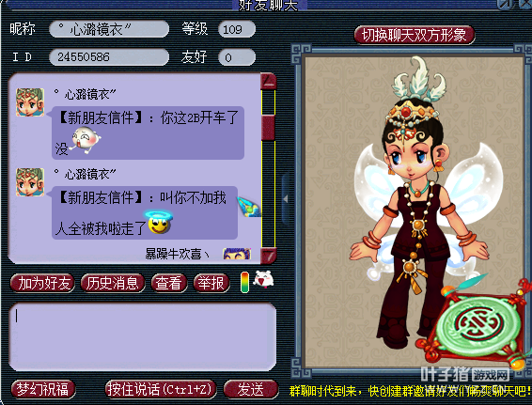Report the player with 举报

tap(211, 283)
